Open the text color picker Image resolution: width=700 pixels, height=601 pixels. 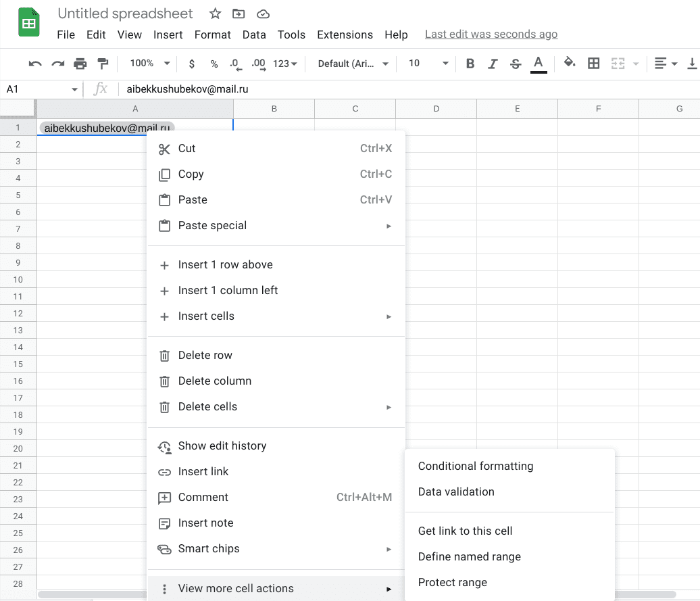point(539,64)
